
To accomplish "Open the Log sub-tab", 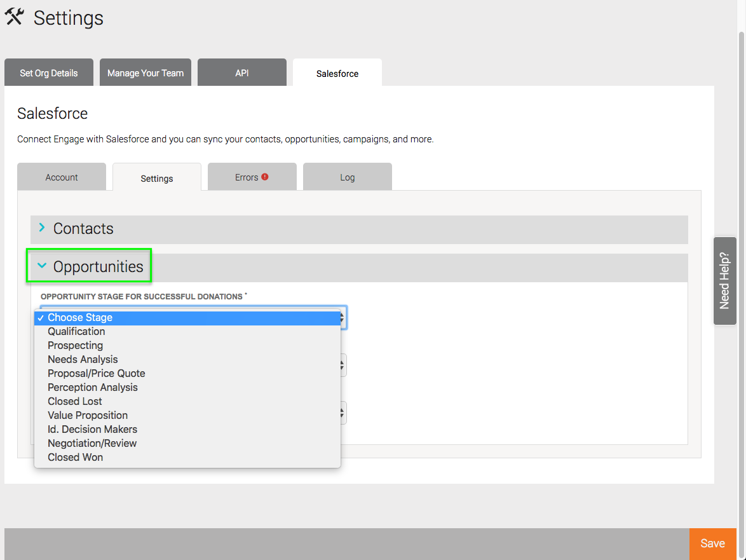I will coord(348,177).
